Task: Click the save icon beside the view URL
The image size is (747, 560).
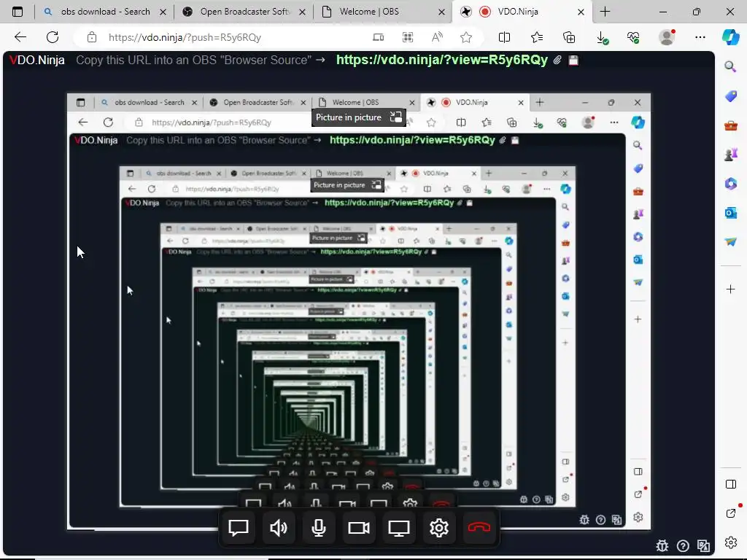Action: [x=573, y=60]
